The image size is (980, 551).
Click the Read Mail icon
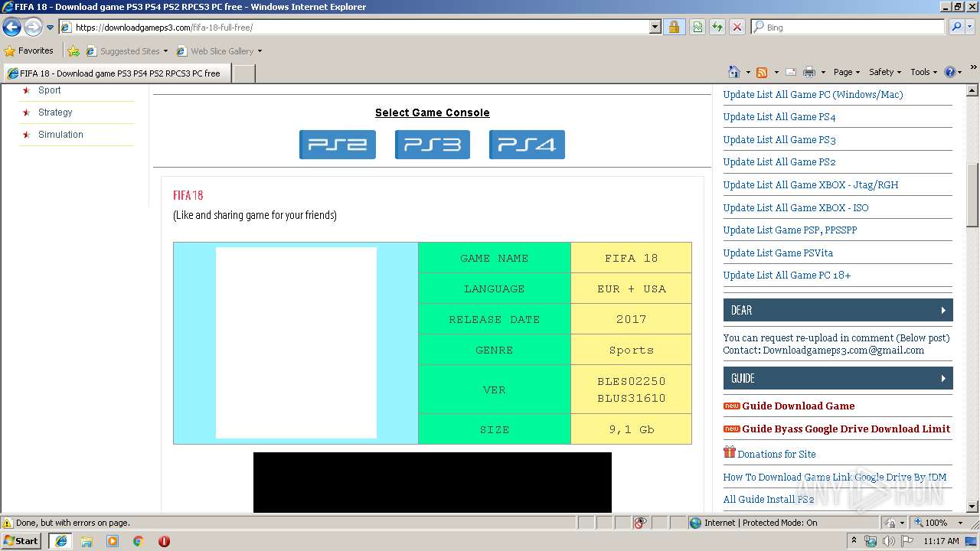(x=791, y=72)
